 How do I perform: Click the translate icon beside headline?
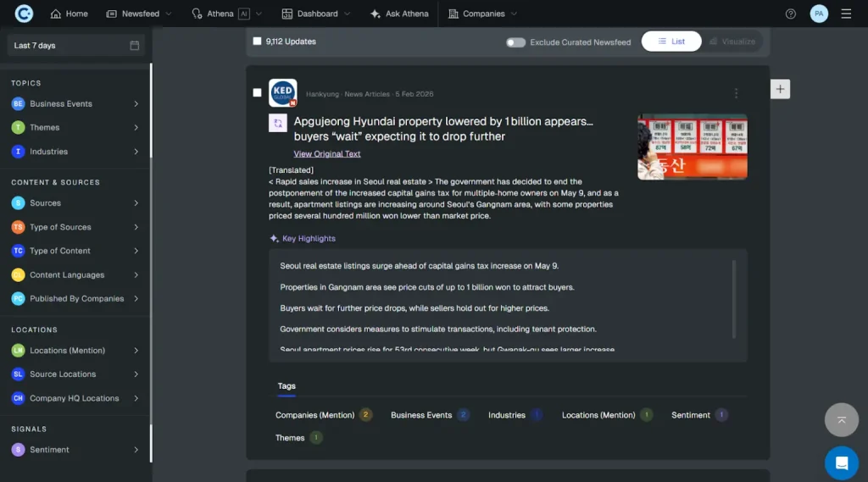point(277,124)
